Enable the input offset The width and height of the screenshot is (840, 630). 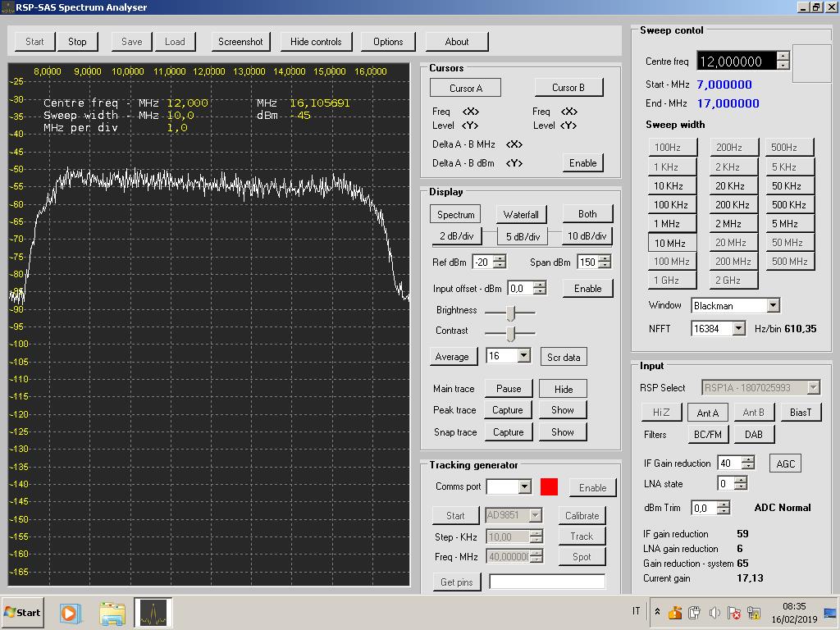tap(587, 288)
